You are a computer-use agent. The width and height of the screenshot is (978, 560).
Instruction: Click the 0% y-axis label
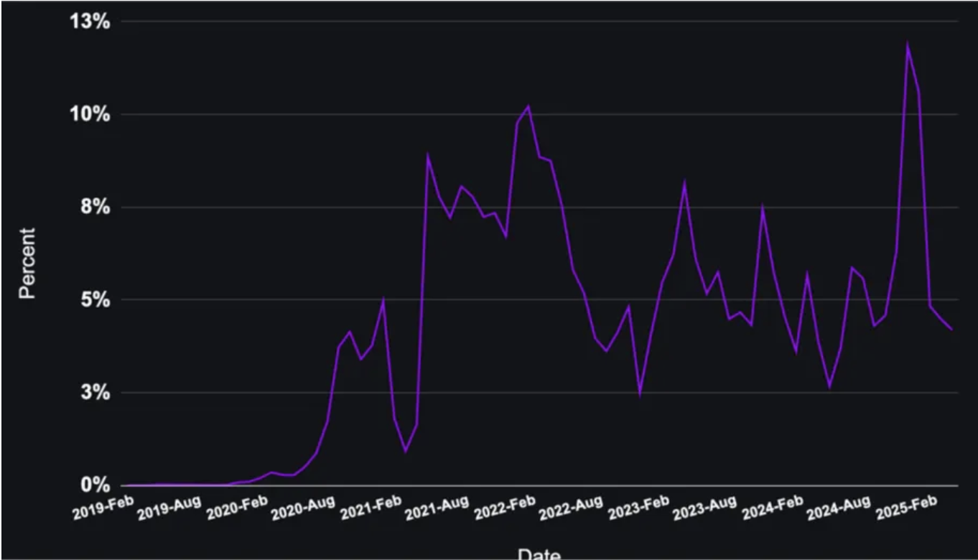click(x=94, y=485)
